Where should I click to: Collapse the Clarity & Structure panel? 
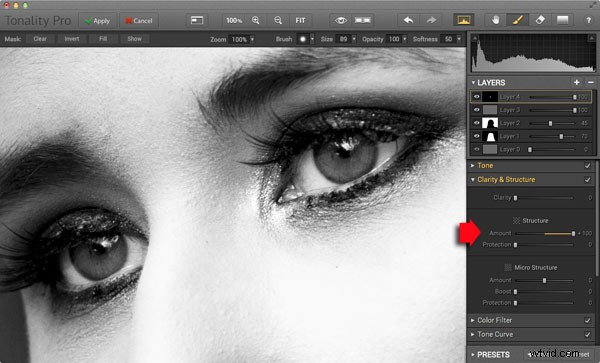pyautogui.click(x=473, y=179)
